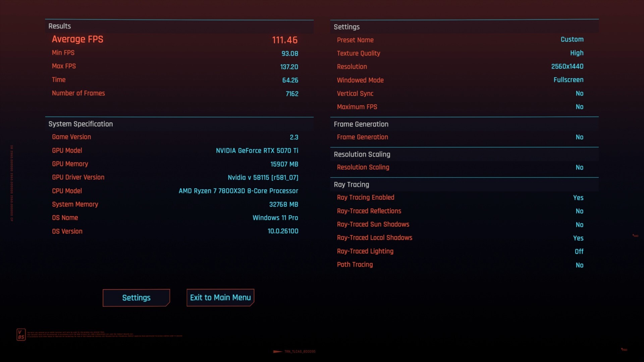Image resolution: width=644 pixels, height=362 pixels.
Task: Click the Texture Quality label
Action: [x=358, y=53]
